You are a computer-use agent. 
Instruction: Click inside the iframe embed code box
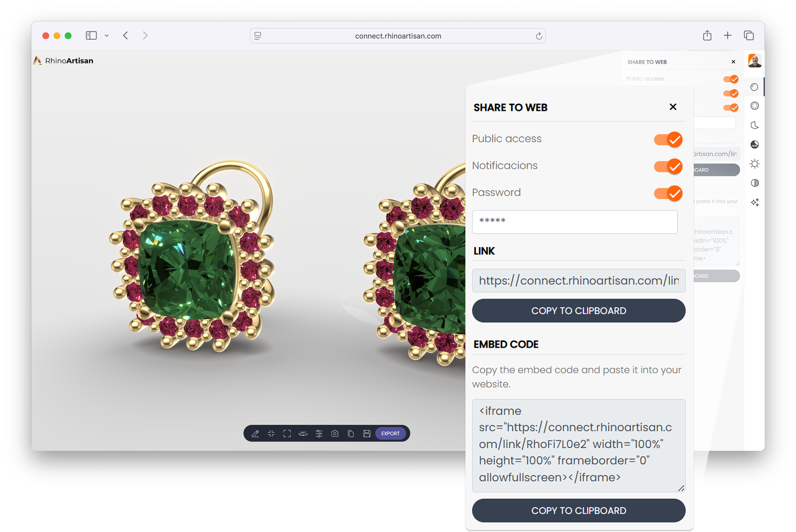pos(579,445)
